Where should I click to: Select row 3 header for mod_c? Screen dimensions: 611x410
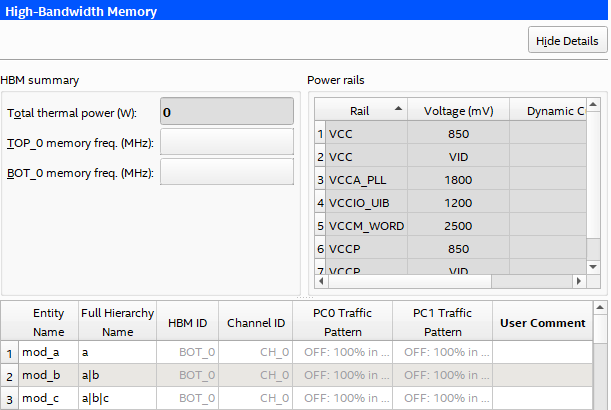click(x=9, y=400)
